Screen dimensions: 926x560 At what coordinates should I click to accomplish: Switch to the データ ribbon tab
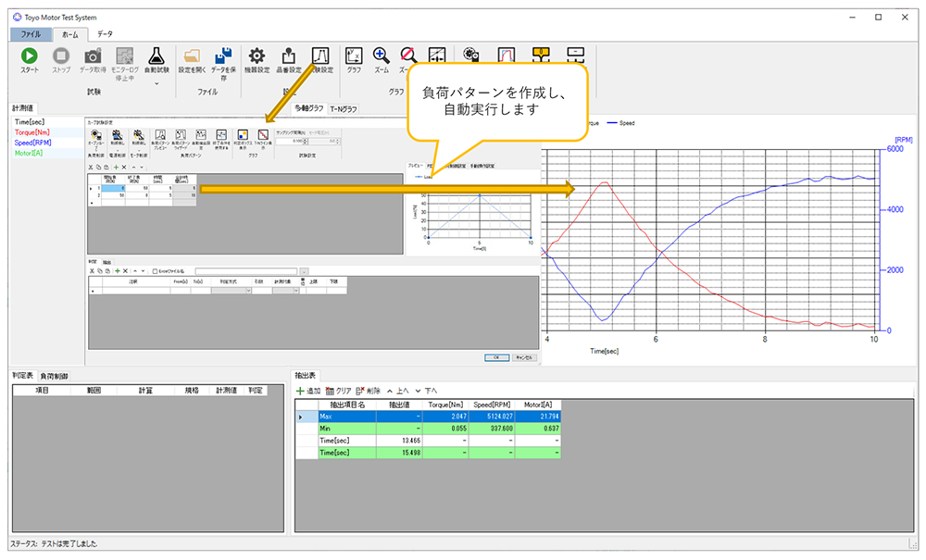[x=106, y=34]
